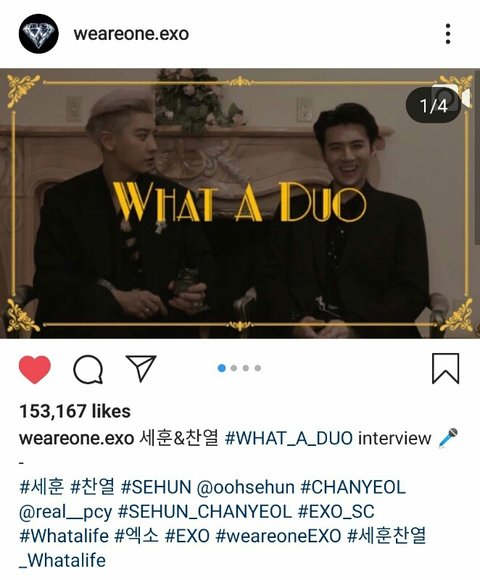Open #weareoneEXO hashtag

tap(278, 536)
